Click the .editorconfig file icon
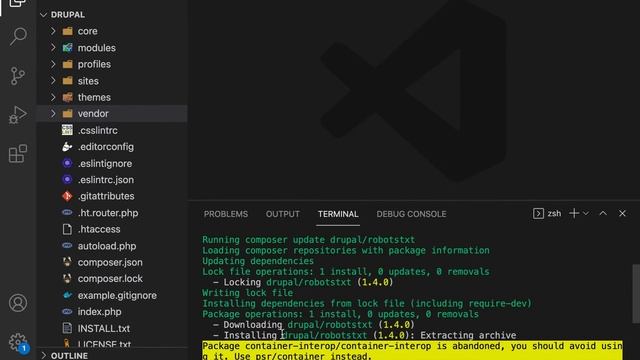The width and height of the screenshot is (640, 360). [x=67, y=147]
